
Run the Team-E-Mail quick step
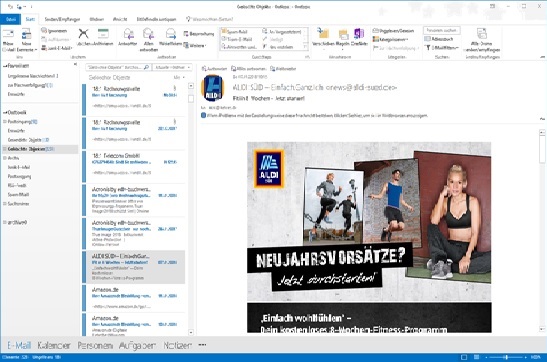[237, 39]
